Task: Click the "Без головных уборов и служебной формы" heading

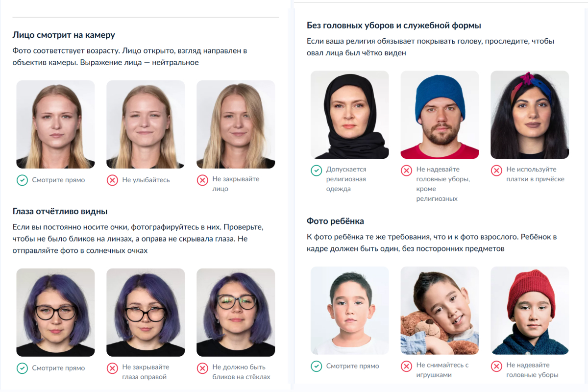Action: point(394,25)
